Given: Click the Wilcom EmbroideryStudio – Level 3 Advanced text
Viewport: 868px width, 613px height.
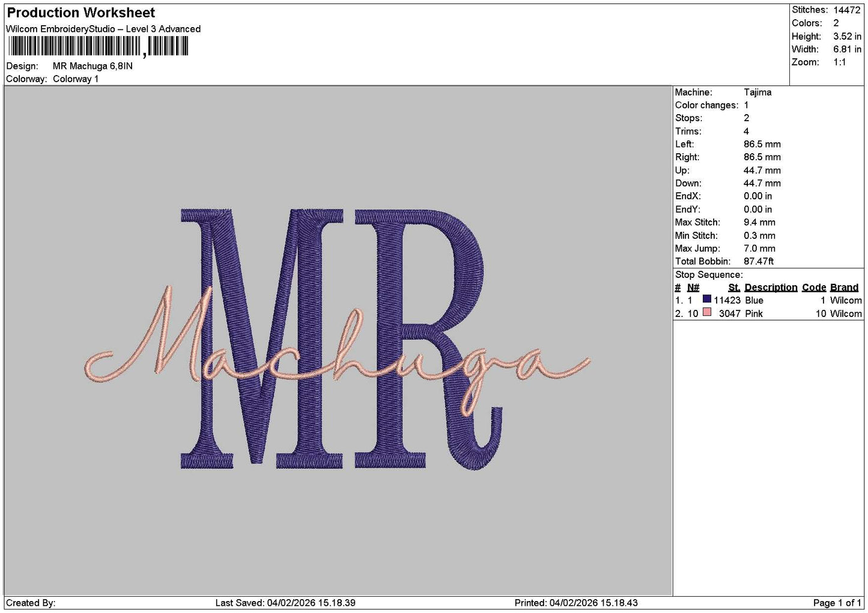Looking at the screenshot, I should coord(103,29).
